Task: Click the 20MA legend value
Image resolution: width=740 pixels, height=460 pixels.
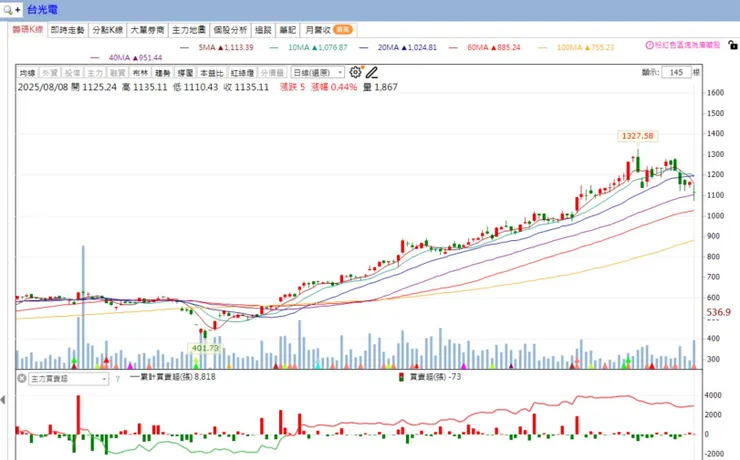Action: pos(407,47)
